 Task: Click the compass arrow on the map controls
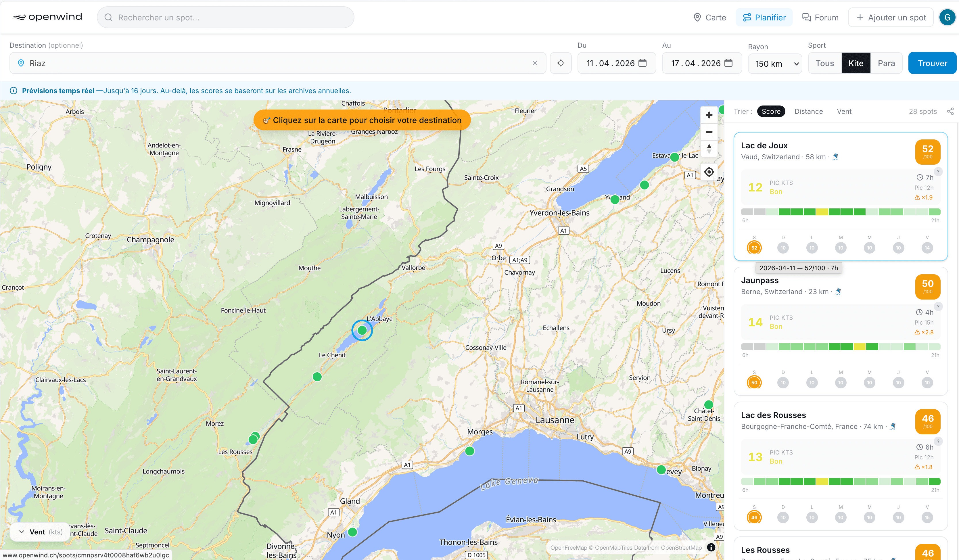point(709,148)
